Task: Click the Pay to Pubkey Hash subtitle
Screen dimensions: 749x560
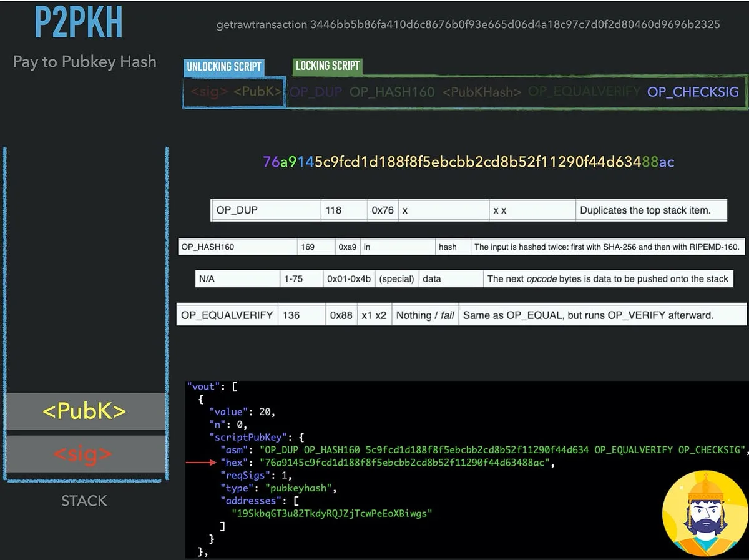Action: coord(84,61)
